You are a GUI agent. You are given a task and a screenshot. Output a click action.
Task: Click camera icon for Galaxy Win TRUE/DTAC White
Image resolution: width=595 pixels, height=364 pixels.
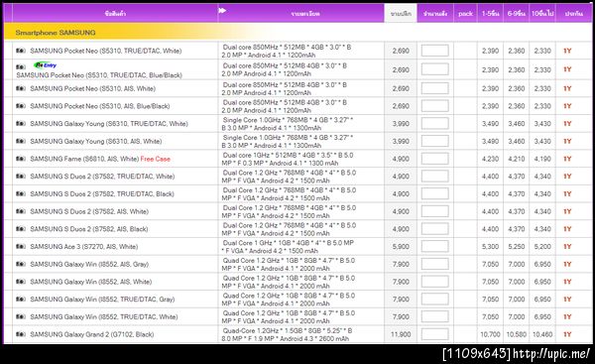point(21,316)
